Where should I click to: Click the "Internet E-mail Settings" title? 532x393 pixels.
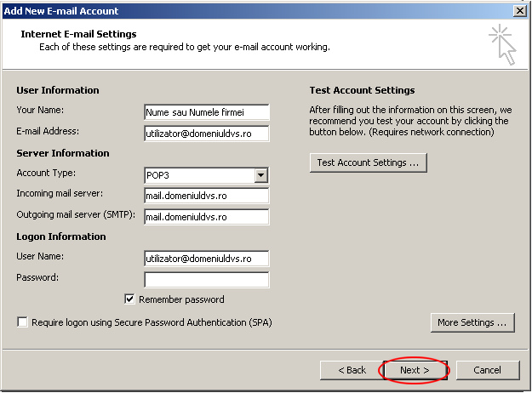[78, 34]
